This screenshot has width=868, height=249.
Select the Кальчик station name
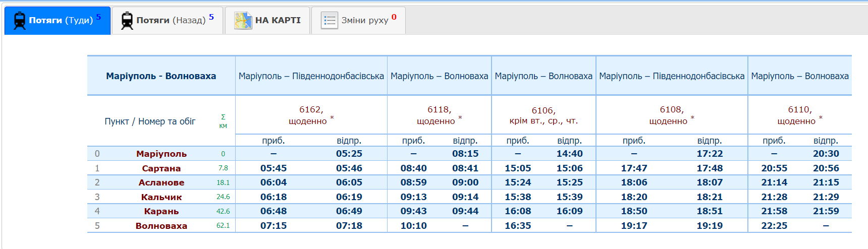161,197
